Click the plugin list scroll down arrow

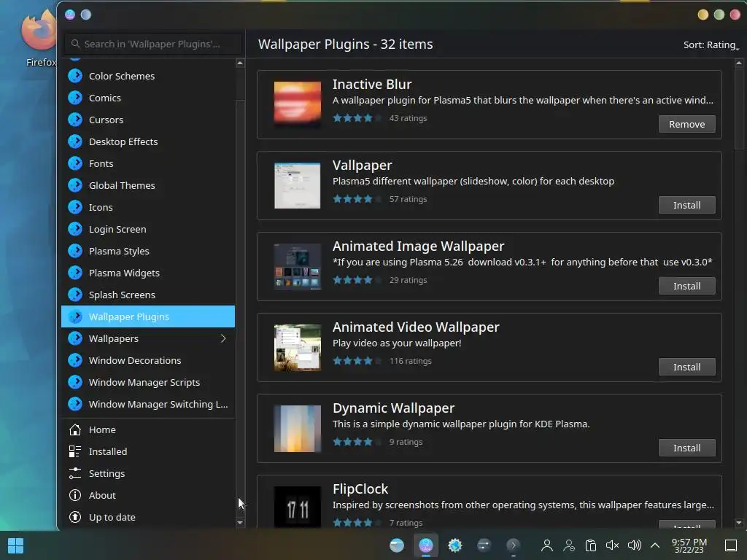(739, 523)
